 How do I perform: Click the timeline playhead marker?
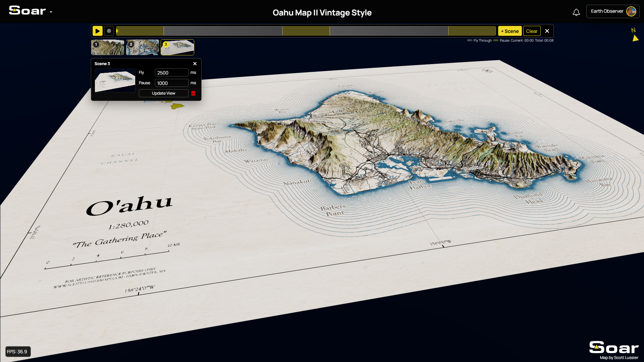[117, 31]
